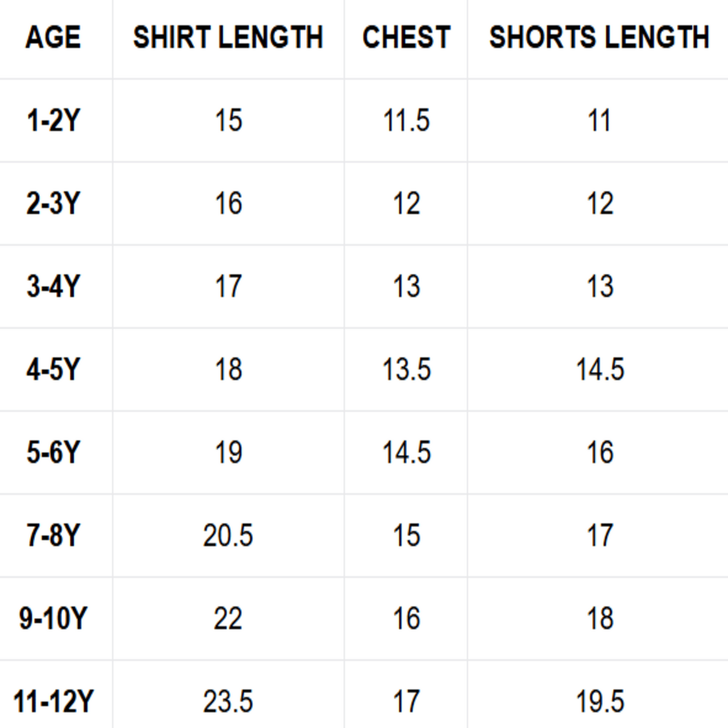The width and height of the screenshot is (728, 728).
Task: Select the SHORTS LENGTH column header
Action: (599, 37)
